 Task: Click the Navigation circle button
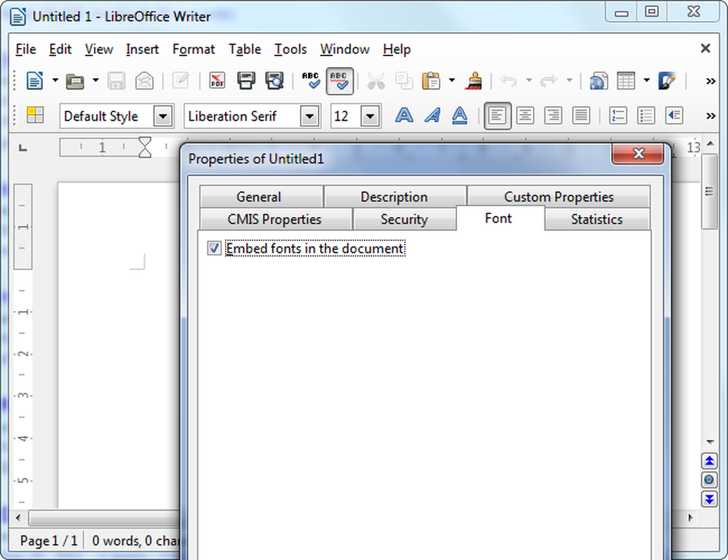coord(709,480)
